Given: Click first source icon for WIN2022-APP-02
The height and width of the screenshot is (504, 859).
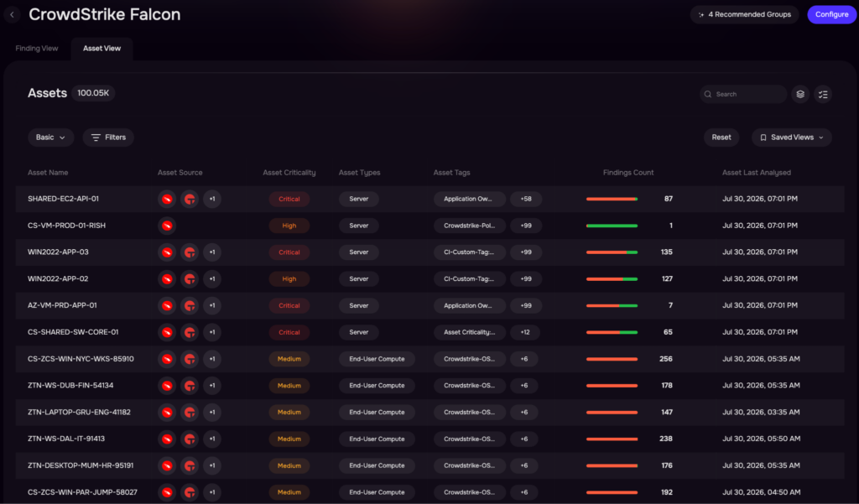Looking at the screenshot, I should [167, 279].
